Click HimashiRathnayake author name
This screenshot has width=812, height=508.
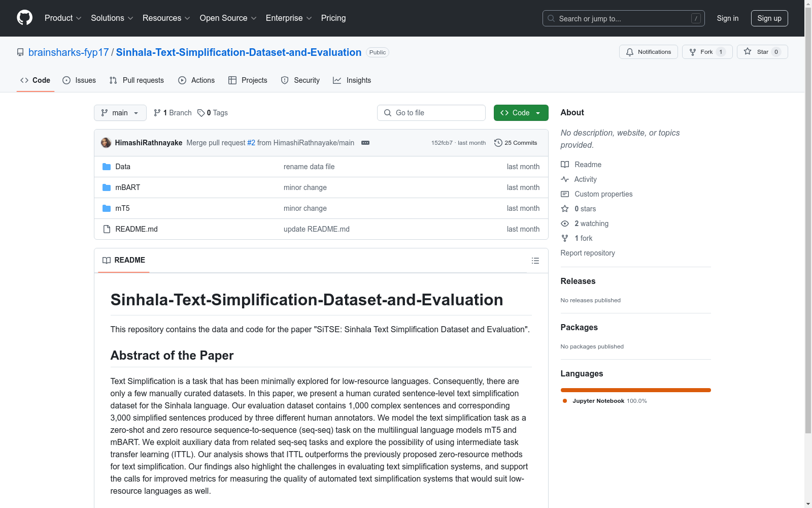[x=149, y=143]
